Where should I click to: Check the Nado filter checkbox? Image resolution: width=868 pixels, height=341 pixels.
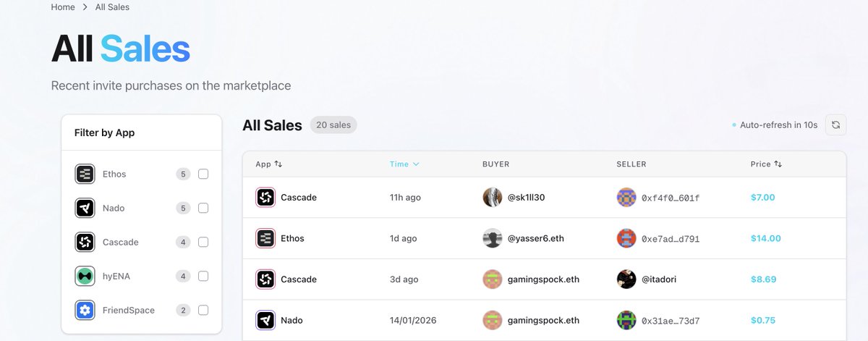[x=203, y=208]
